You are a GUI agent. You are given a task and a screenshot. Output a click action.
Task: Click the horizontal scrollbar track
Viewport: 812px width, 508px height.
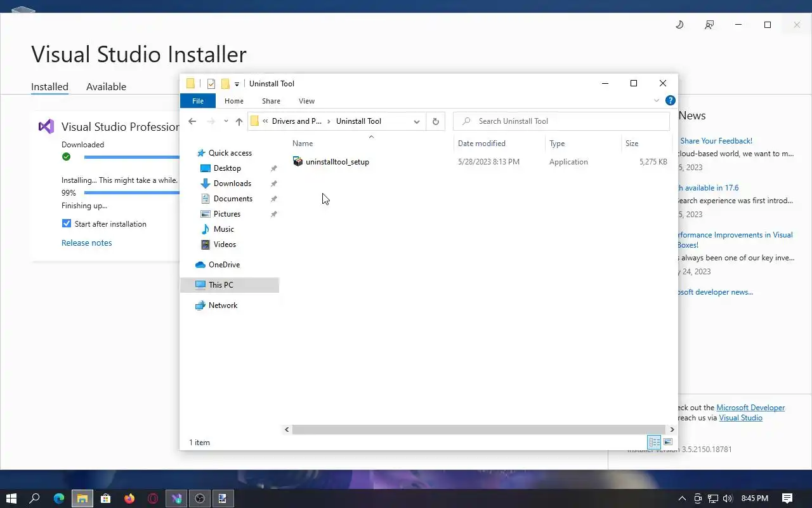[x=479, y=430]
